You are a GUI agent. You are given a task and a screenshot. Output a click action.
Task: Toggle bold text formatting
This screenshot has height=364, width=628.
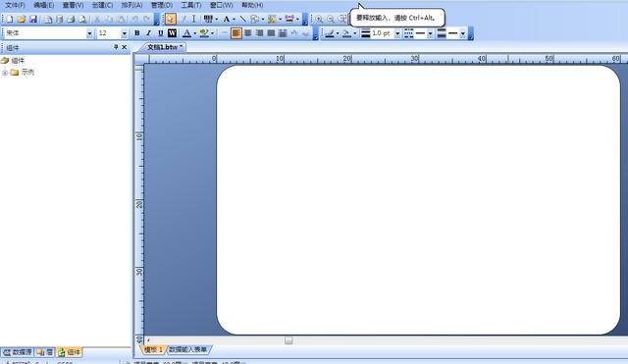click(137, 33)
